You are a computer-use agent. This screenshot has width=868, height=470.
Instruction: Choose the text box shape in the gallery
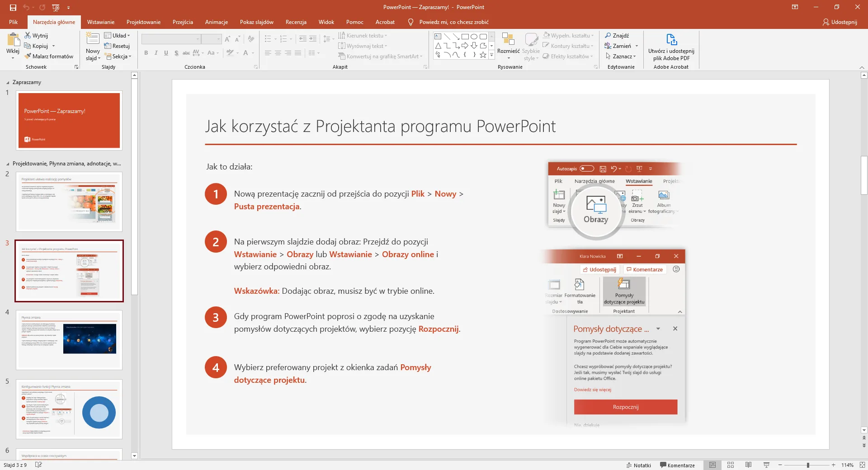click(x=438, y=37)
